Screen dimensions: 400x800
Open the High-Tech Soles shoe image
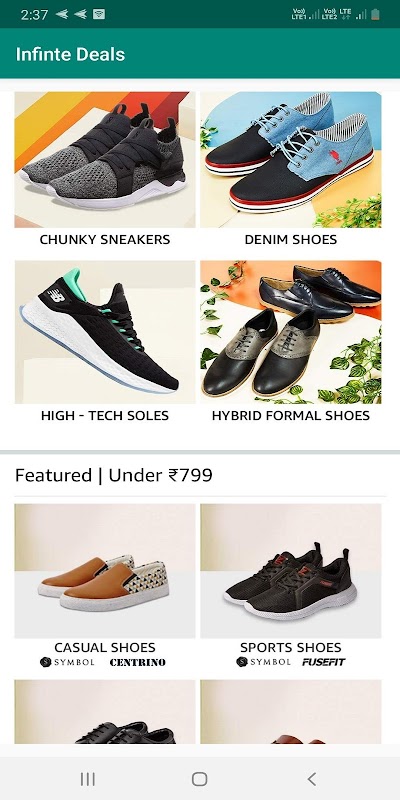(105, 332)
